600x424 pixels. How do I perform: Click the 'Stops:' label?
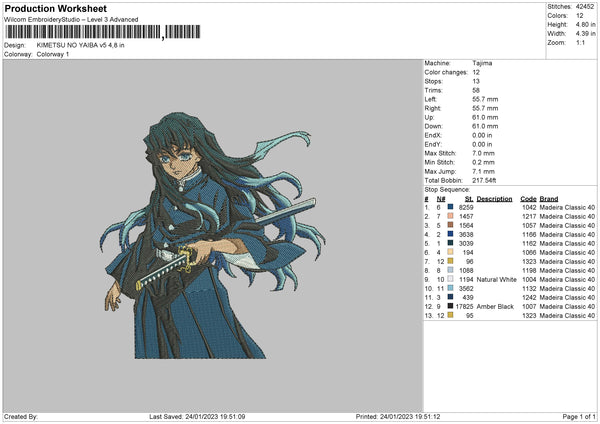click(433, 82)
